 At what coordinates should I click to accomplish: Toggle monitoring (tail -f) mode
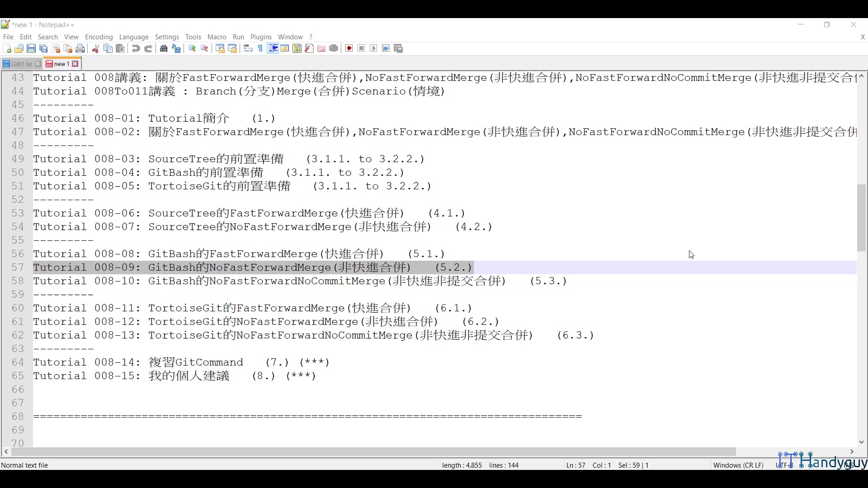[334, 48]
